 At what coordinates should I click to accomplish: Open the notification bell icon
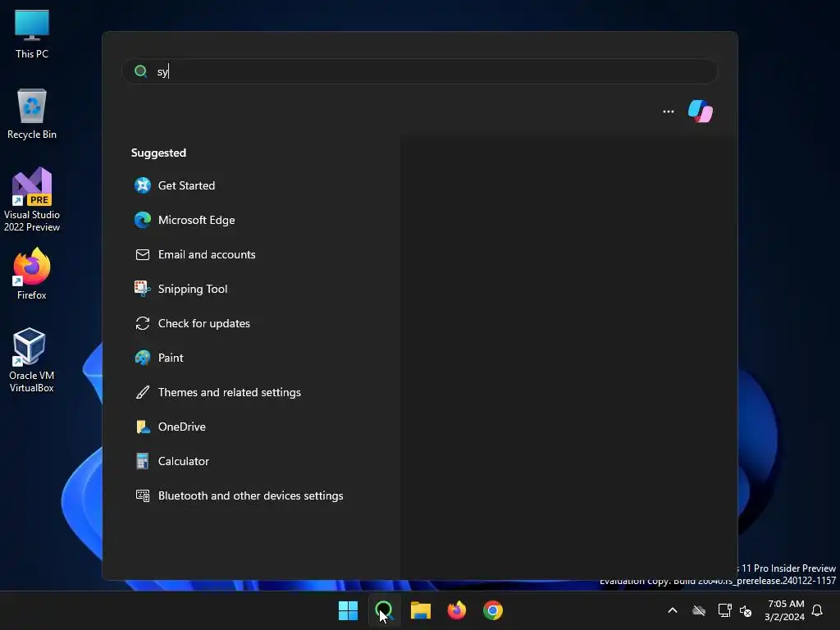click(817, 610)
